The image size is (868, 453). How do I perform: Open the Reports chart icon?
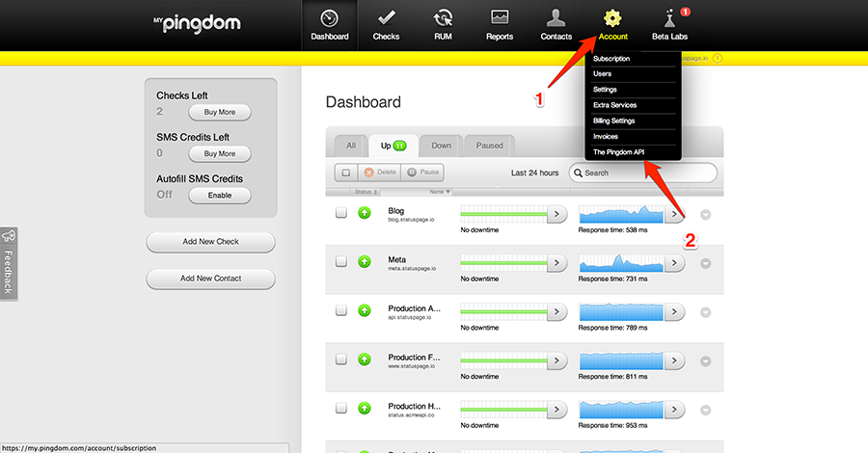(x=500, y=17)
